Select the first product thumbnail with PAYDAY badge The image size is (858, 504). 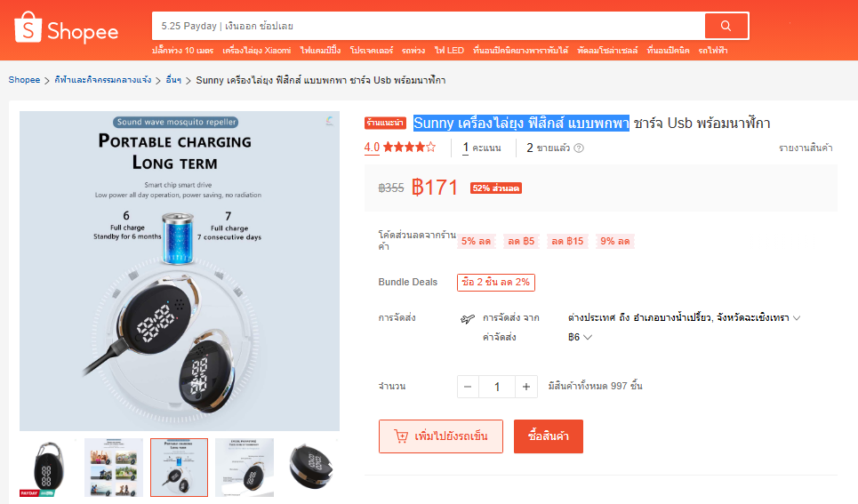(48, 468)
